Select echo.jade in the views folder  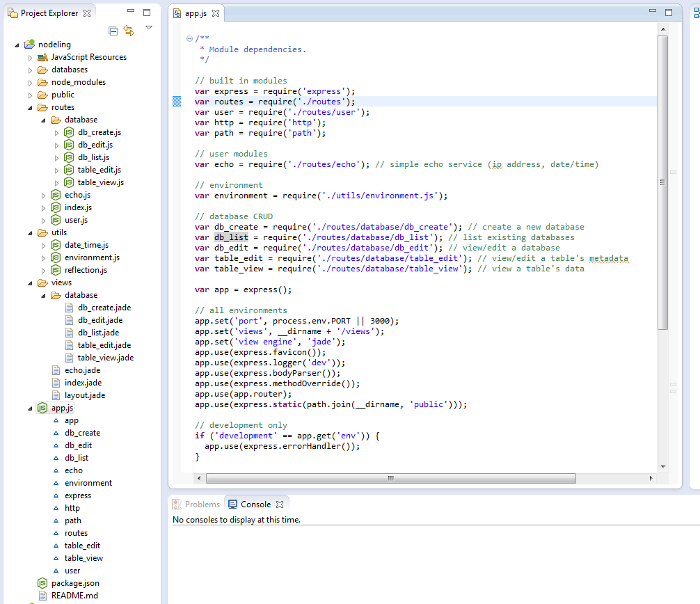(83, 370)
